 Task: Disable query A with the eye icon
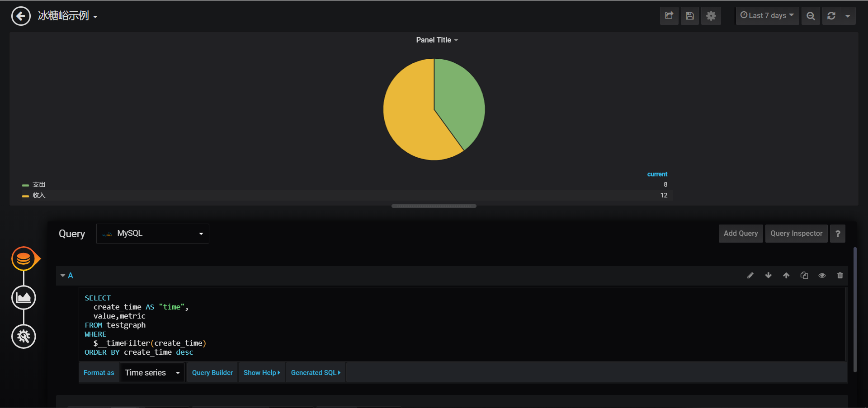822,275
